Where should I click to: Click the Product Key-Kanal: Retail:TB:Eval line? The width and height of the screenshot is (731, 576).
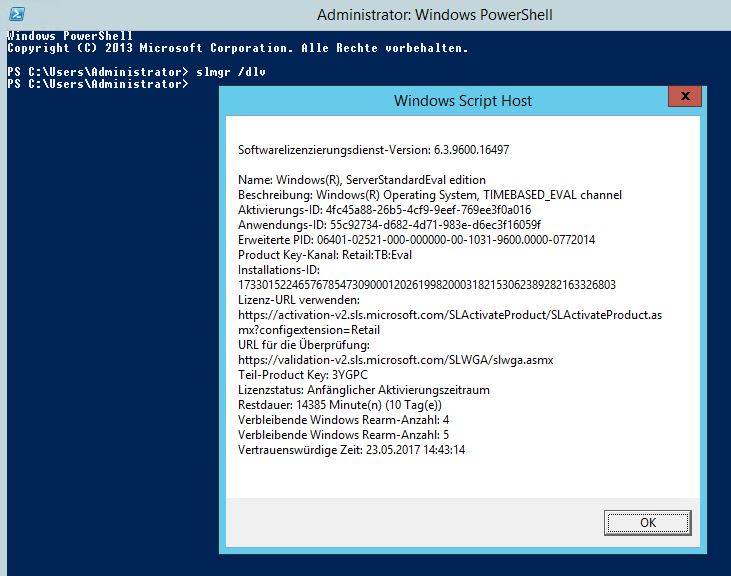pos(325,255)
